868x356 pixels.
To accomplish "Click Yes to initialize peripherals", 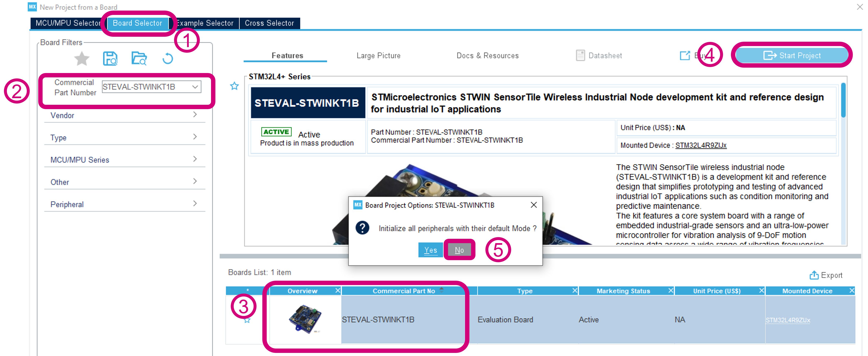I will pos(430,250).
